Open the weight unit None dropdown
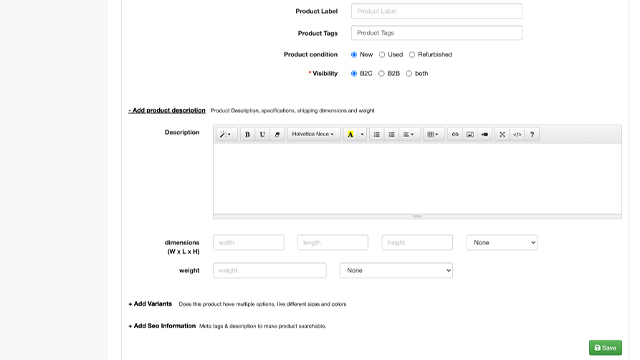The width and height of the screenshot is (640, 360). [396, 270]
